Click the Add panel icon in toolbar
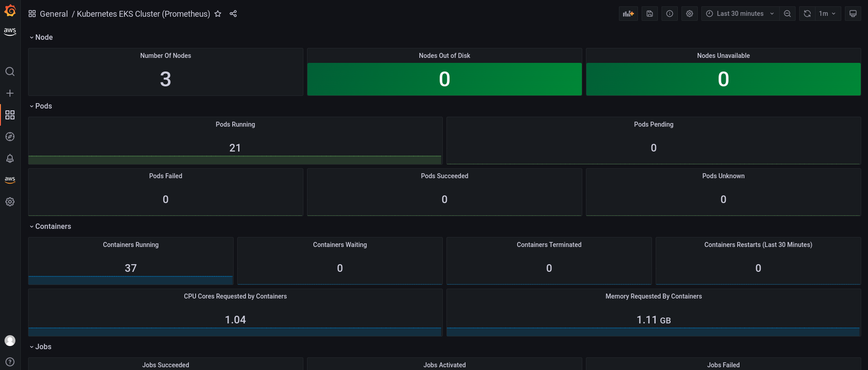The image size is (868, 370). 628,14
